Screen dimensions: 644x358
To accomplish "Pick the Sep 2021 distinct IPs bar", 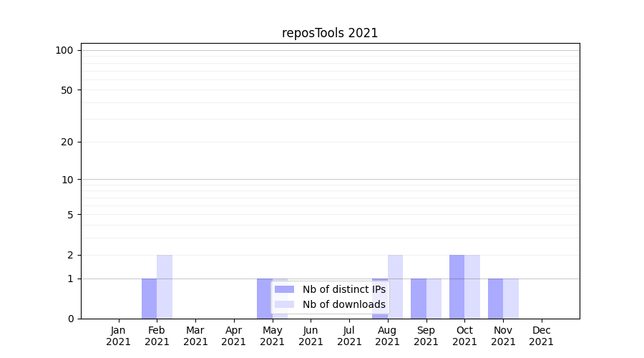I will pyautogui.click(x=418, y=299).
